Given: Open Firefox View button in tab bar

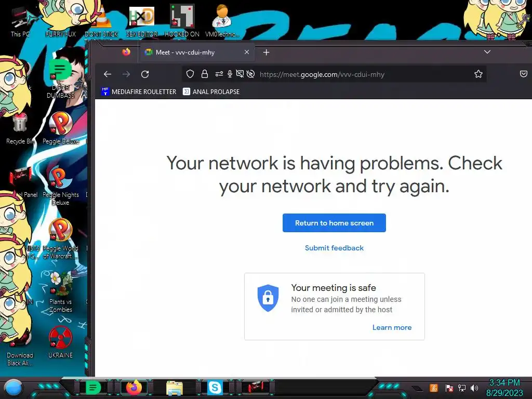Looking at the screenshot, I should click(x=126, y=52).
